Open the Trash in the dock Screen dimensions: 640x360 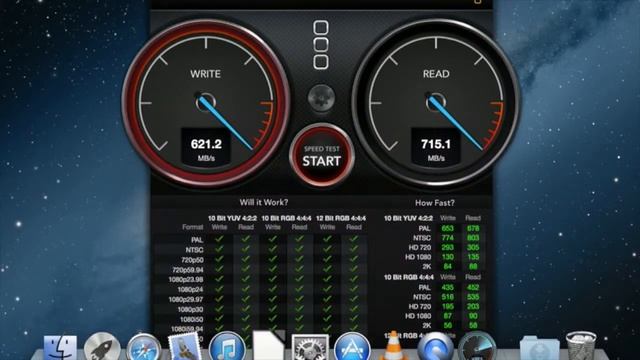click(580, 346)
